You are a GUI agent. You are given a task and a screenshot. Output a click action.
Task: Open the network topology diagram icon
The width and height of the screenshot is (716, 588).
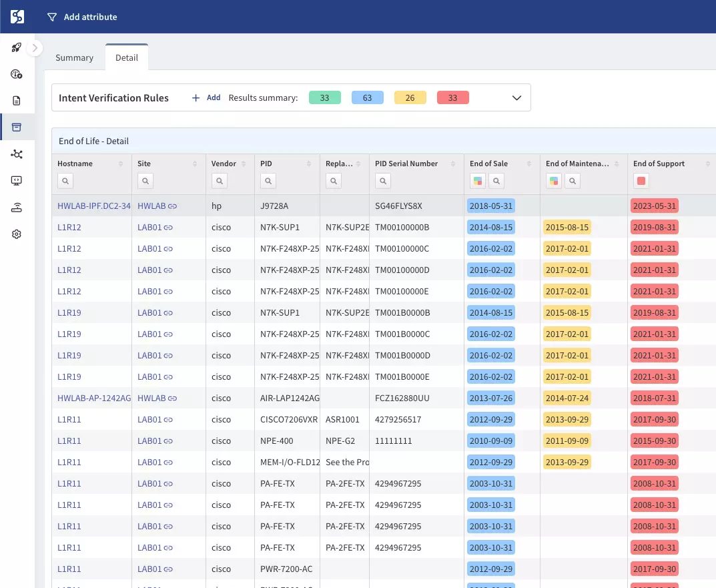17,154
